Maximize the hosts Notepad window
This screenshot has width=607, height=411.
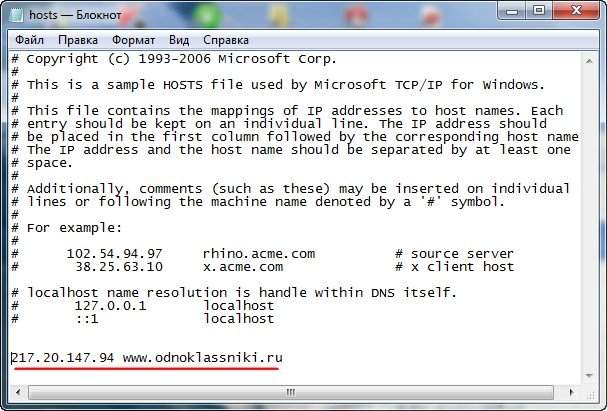coord(539,11)
